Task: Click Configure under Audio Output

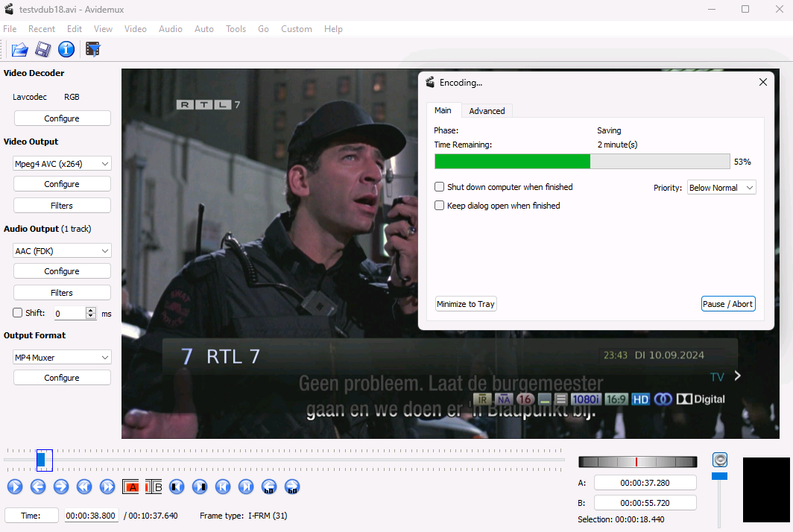Action: (x=62, y=271)
